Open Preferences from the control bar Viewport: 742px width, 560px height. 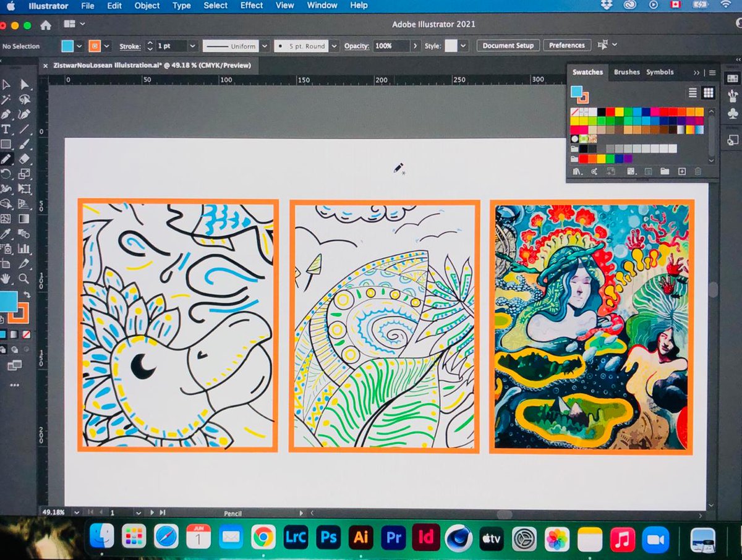[x=568, y=45]
